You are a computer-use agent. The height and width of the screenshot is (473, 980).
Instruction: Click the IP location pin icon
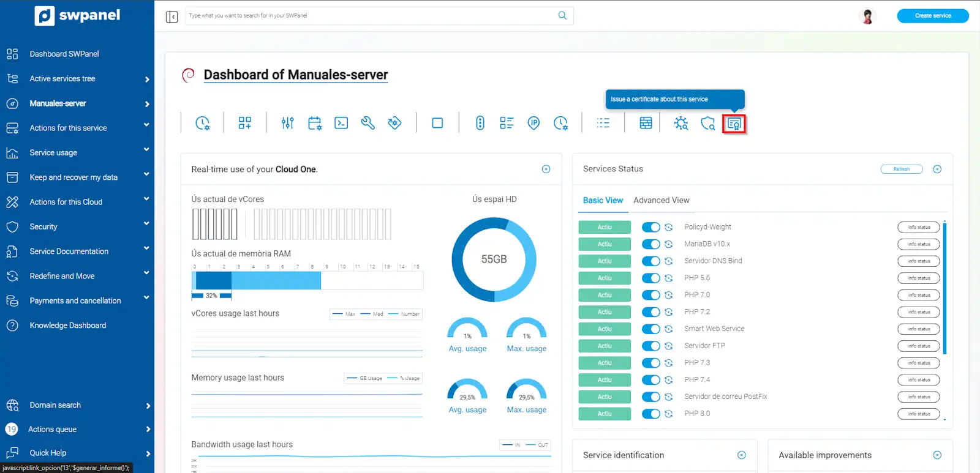[533, 123]
